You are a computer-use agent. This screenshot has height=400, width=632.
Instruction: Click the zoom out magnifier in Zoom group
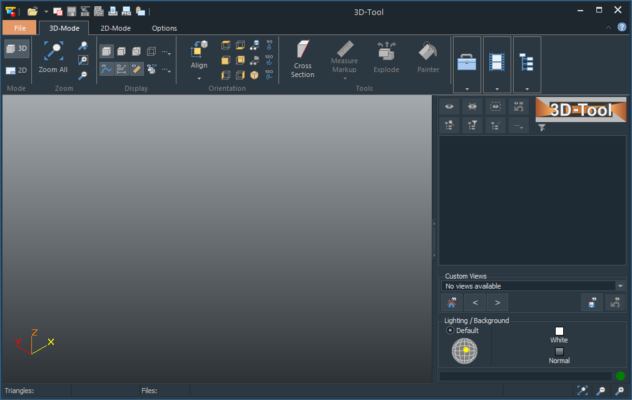tap(83, 75)
